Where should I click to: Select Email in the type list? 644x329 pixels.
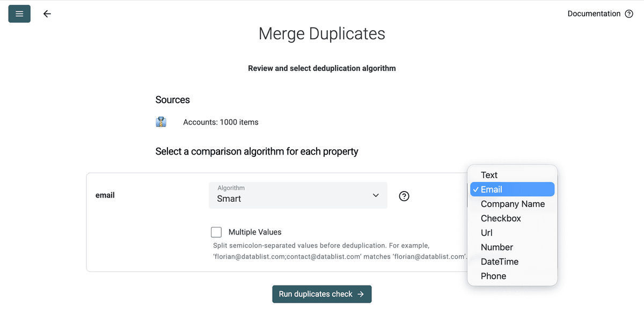[x=512, y=189]
